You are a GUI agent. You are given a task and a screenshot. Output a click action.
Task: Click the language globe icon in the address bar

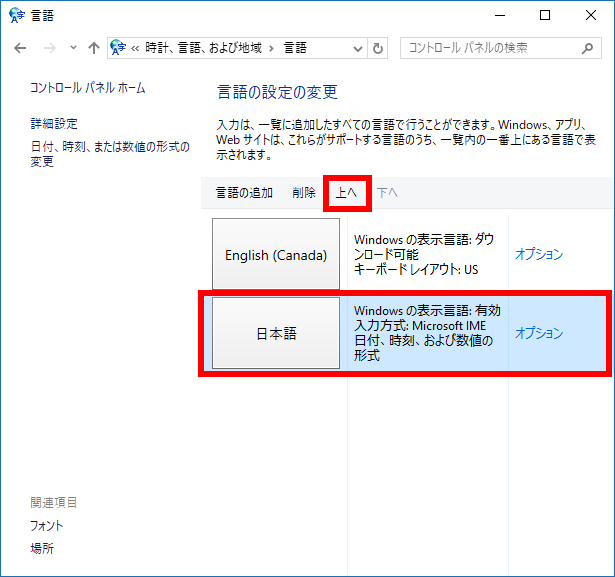tap(118, 48)
